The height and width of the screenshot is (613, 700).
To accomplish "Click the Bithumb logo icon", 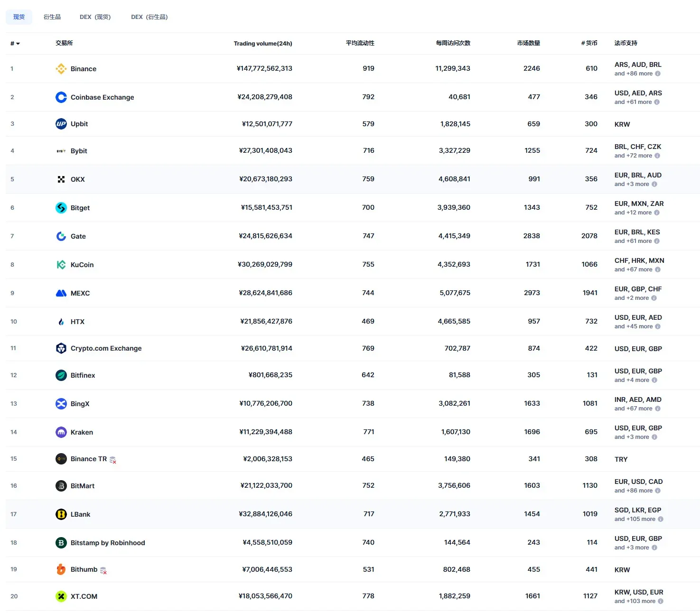I will 61,569.
